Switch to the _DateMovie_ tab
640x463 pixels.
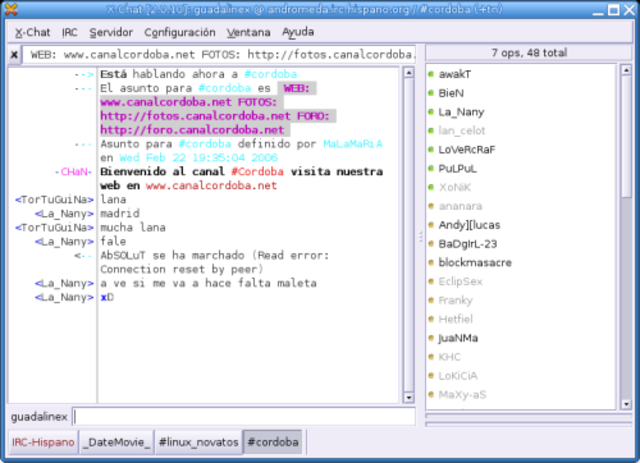point(116,442)
